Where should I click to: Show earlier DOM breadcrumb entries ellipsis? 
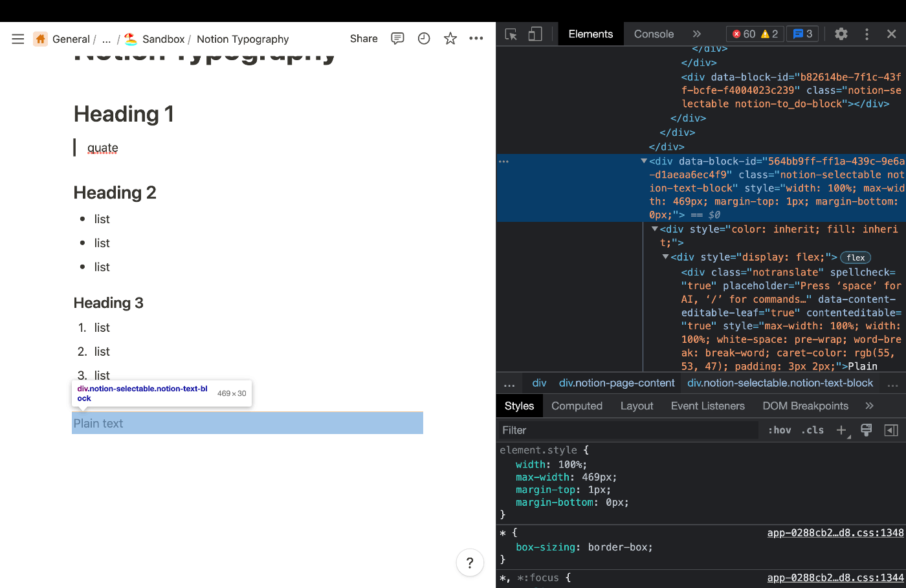coord(509,384)
